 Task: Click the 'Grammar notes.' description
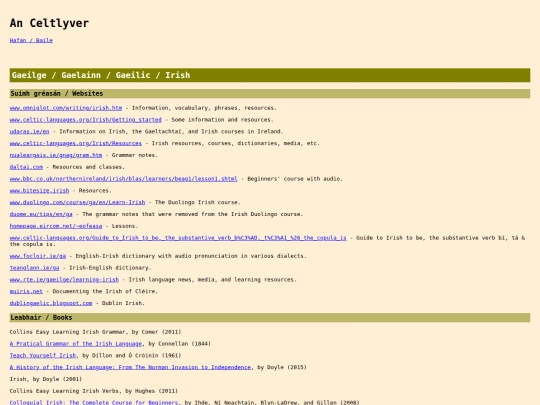pyautogui.click(x=135, y=155)
